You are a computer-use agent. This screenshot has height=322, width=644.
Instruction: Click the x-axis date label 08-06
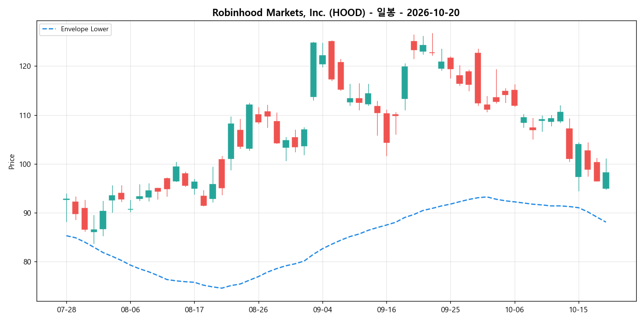coord(130,310)
